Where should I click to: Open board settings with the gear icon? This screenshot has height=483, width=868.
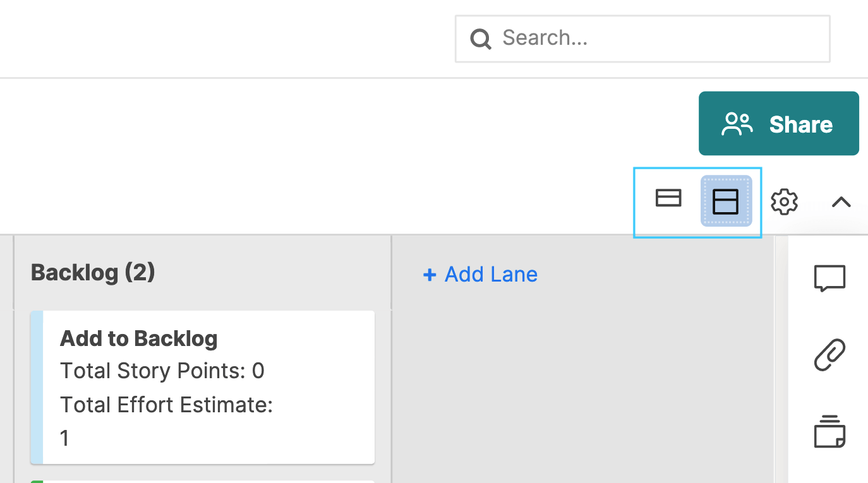(x=784, y=201)
